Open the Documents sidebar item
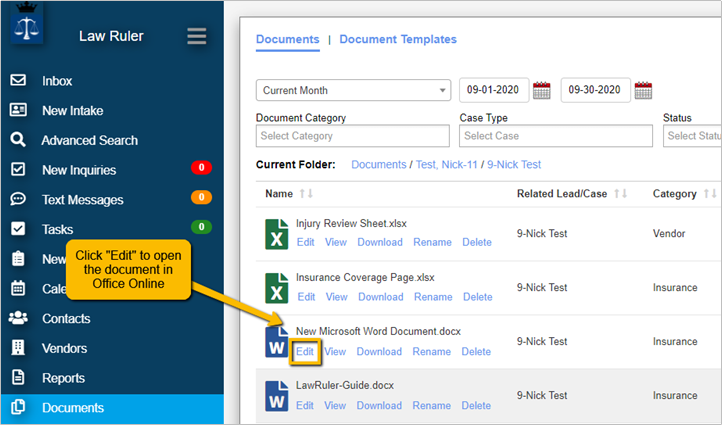Viewport: 722px width, 425px height. (x=112, y=408)
